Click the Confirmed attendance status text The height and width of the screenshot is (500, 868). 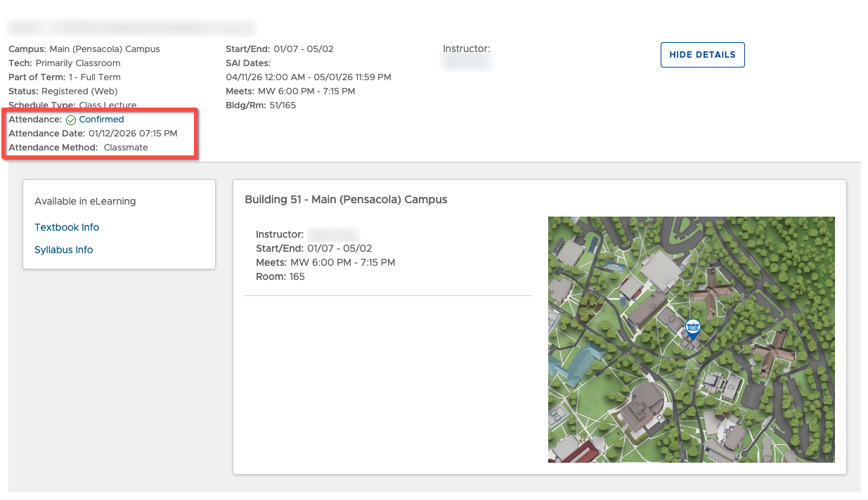(x=101, y=120)
